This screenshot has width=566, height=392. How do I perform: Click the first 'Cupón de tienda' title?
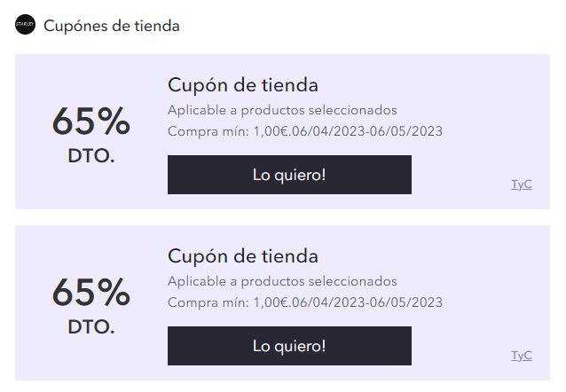pos(243,85)
